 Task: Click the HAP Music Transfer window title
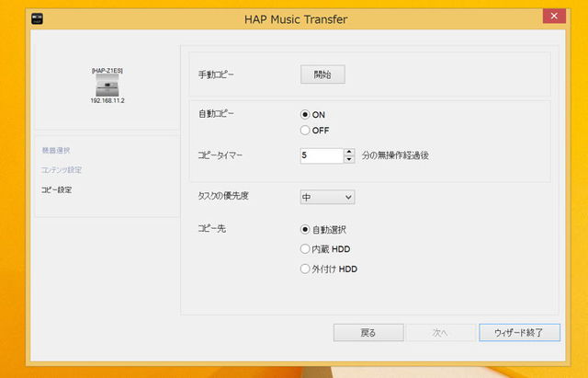(x=296, y=19)
